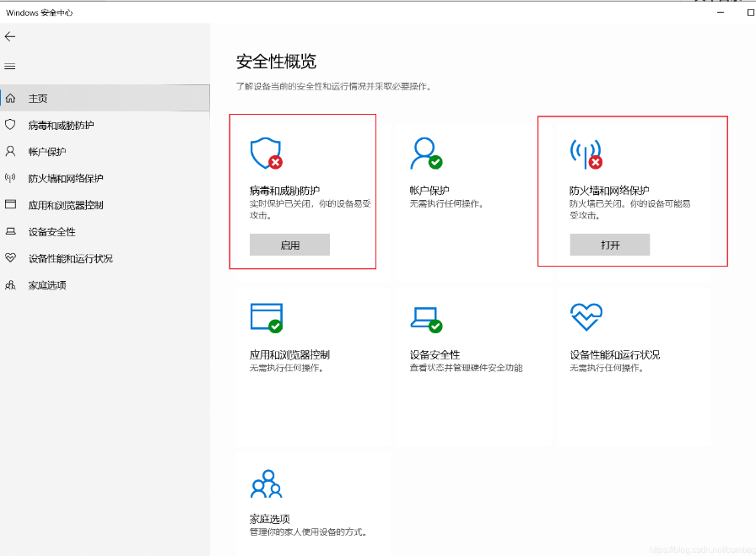Image resolution: width=756 pixels, height=556 pixels.
Task: Click the 家庭选项 tile title text
Action: 270,519
